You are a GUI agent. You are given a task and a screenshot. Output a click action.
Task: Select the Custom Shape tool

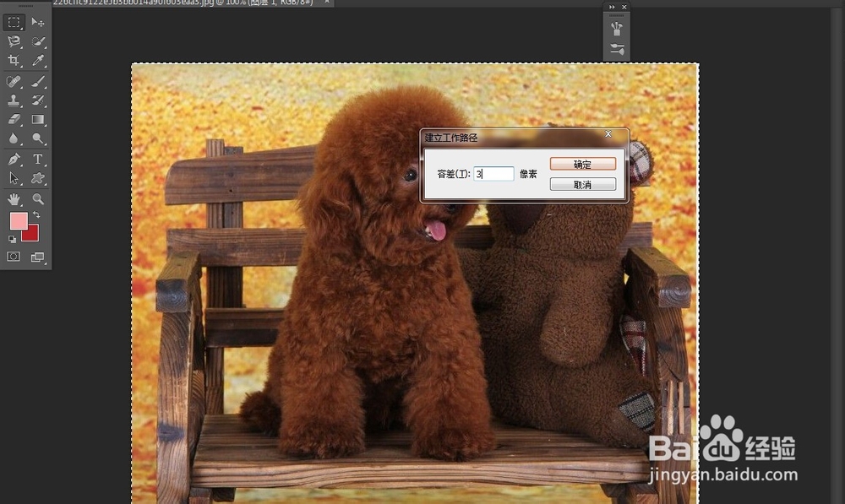(38, 178)
